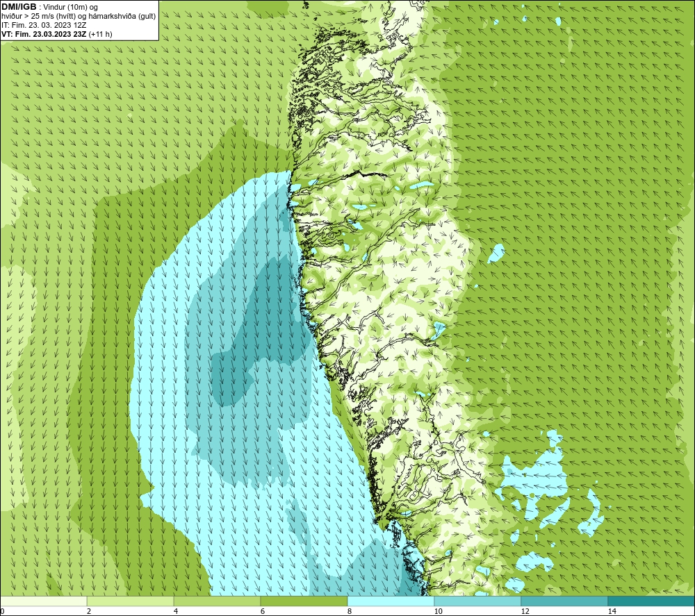Click the legend label '14'
The image size is (695, 616).
(612, 611)
